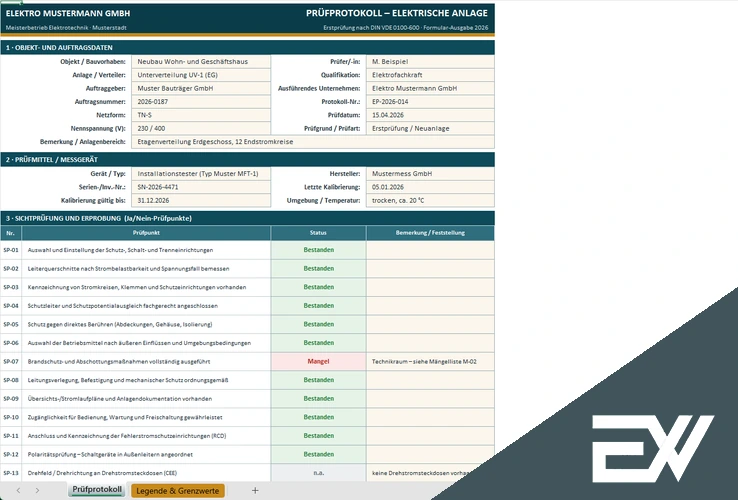Click remark 'Technikraum – siehe Mängelliste M-02'
This screenshot has height=500, width=738.
pos(424,362)
